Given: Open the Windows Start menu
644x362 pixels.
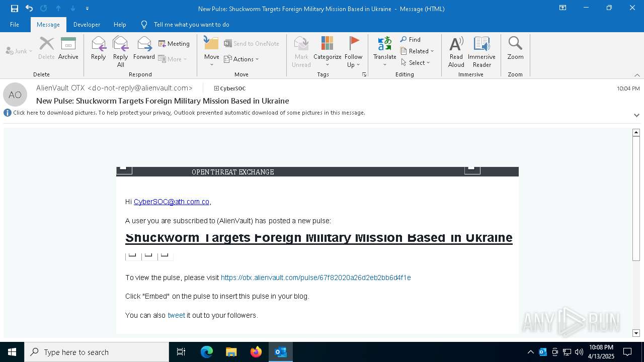Looking at the screenshot, I should coord(12,352).
